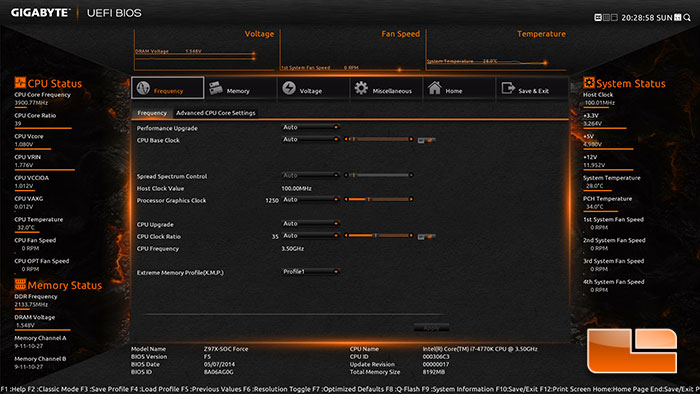This screenshot has width=700, height=394.
Task: Click F1 Help in the bottom hotkey bar
Action: [13, 389]
